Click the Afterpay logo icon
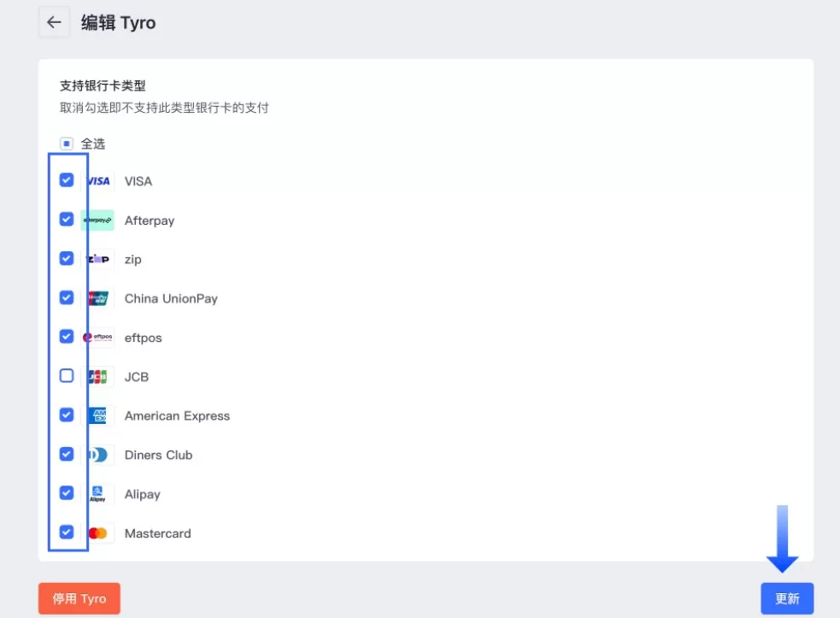This screenshot has height=618, width=840. [x=97, y=220]
